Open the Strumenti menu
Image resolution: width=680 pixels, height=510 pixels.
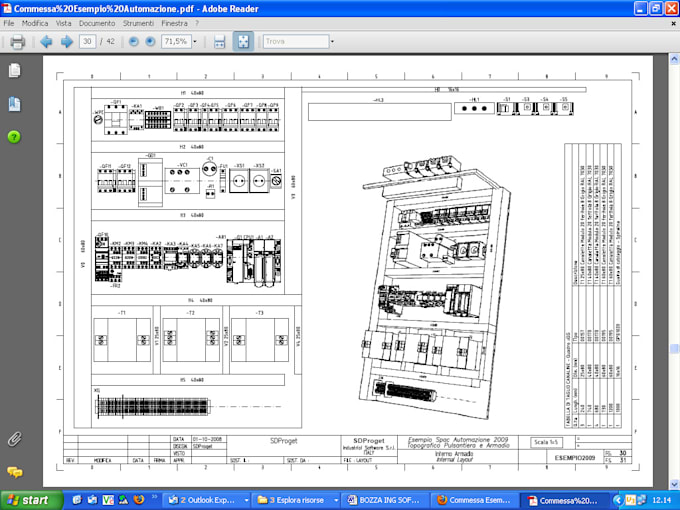tap(139, 22)
